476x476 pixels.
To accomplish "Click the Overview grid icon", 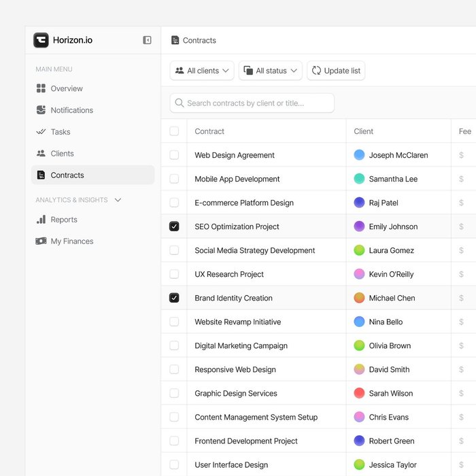I will tap(41, 88).
